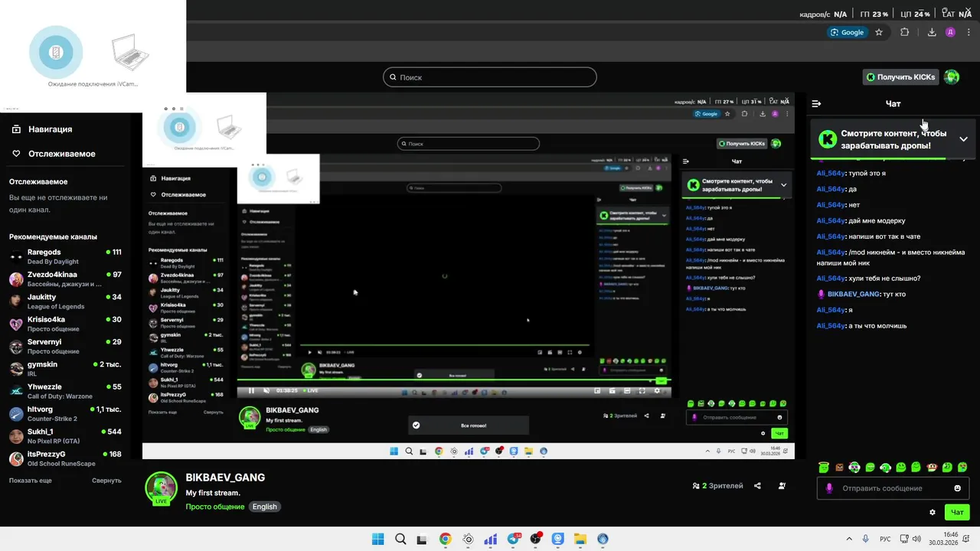Switch the РУС input language indicator
This screenshot has height=551, width=980.
(885, 539)
